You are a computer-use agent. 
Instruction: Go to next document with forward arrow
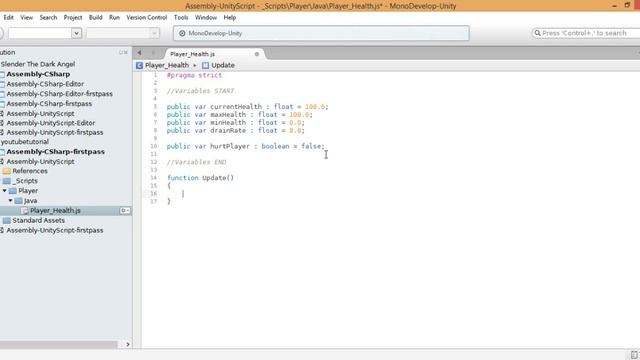(153, 53)
